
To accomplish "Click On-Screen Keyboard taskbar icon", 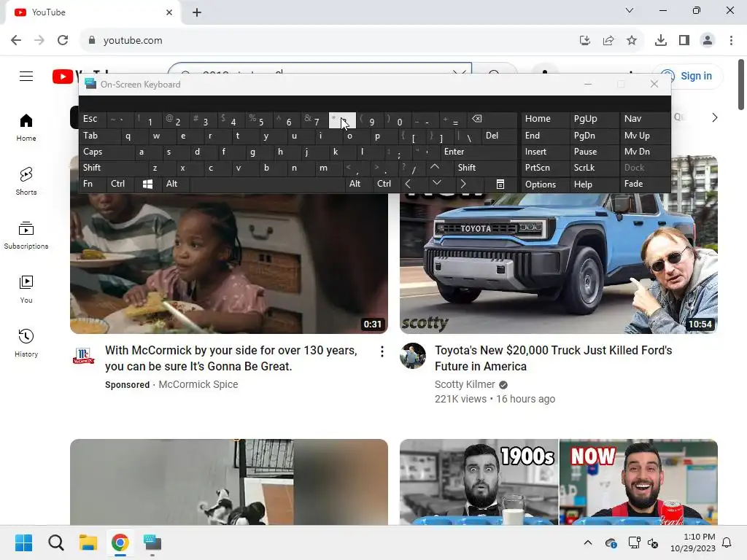I will tap(152, 542).
